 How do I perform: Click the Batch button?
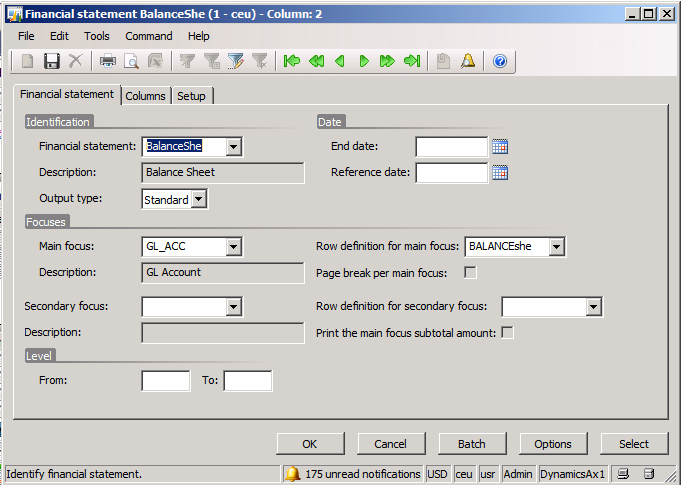(472, 444)
